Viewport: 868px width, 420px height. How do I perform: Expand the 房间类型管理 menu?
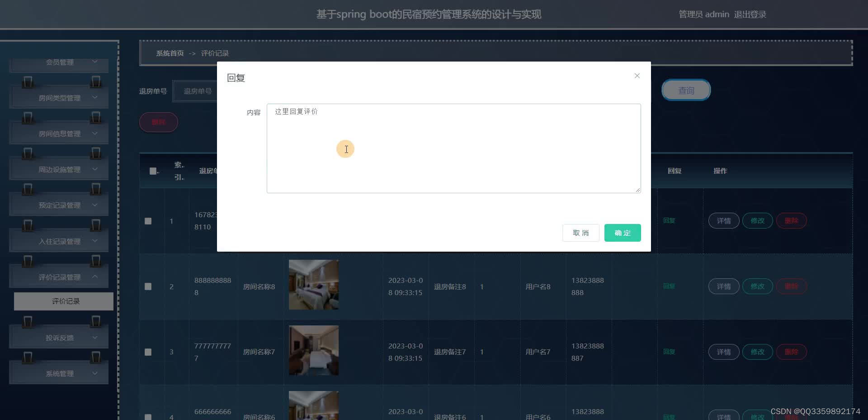(59, 98)
